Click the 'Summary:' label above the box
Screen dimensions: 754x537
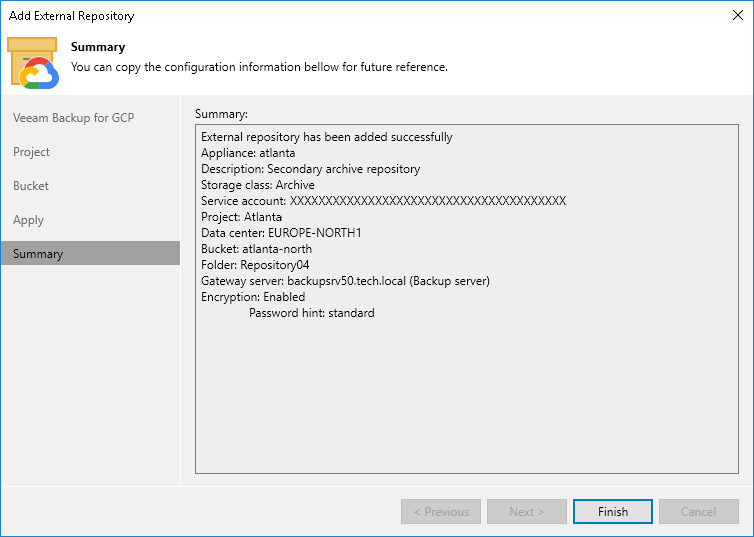221,114
